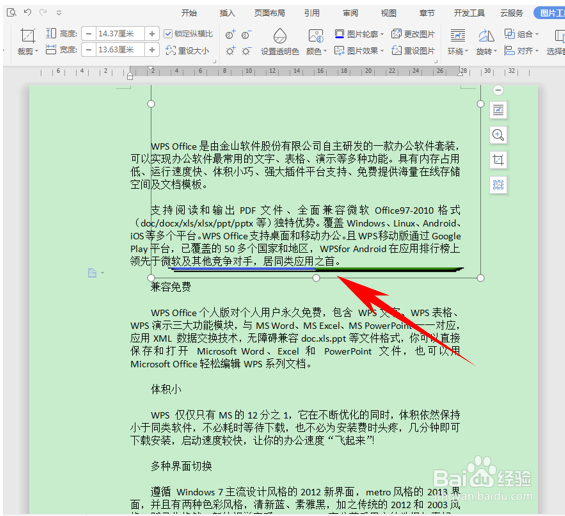Open the size group dialog launcher

click(x=214, y=62)
